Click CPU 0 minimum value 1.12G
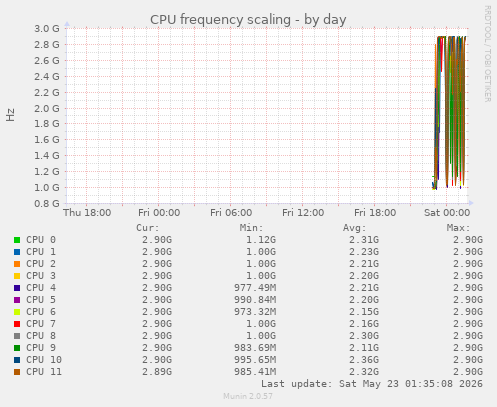The width and height of the screenshot is (497, 407). 261,240
